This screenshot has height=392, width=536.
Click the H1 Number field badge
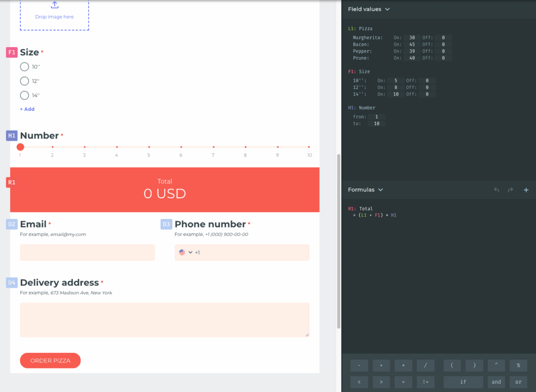[12, 136]
